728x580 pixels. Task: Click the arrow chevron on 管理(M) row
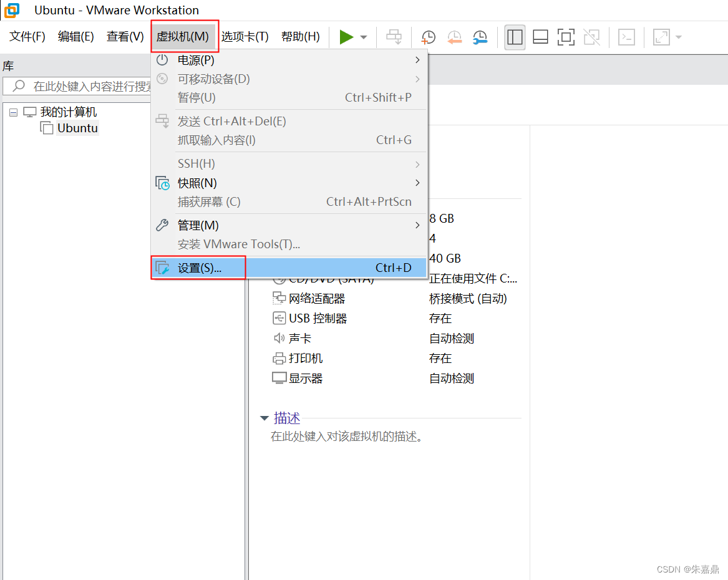(x=417, y=225)
